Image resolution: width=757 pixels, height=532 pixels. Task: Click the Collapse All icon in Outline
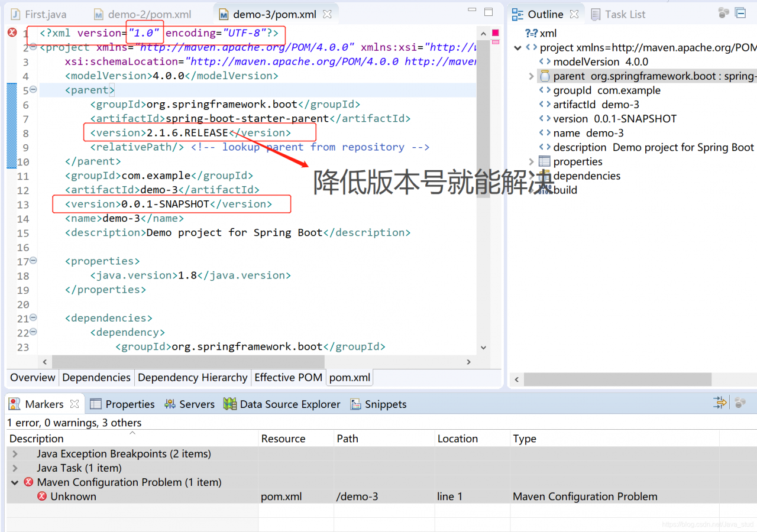pos(740,13)
